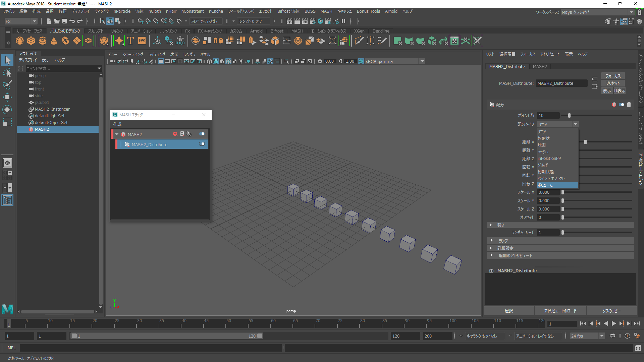Open the SVG creation tool
Viewport: 644px width, 362px height.
click(x=142, y=41)
